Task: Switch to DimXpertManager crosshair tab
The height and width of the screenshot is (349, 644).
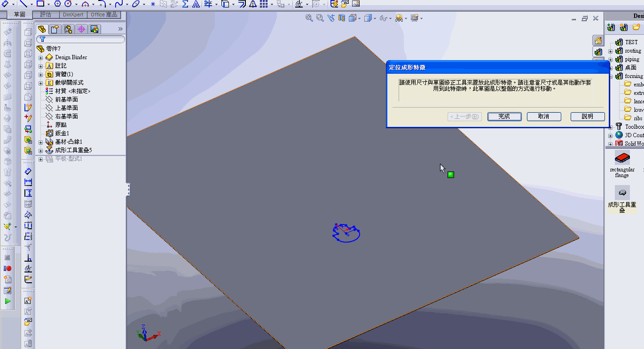Action: point(81,29)
